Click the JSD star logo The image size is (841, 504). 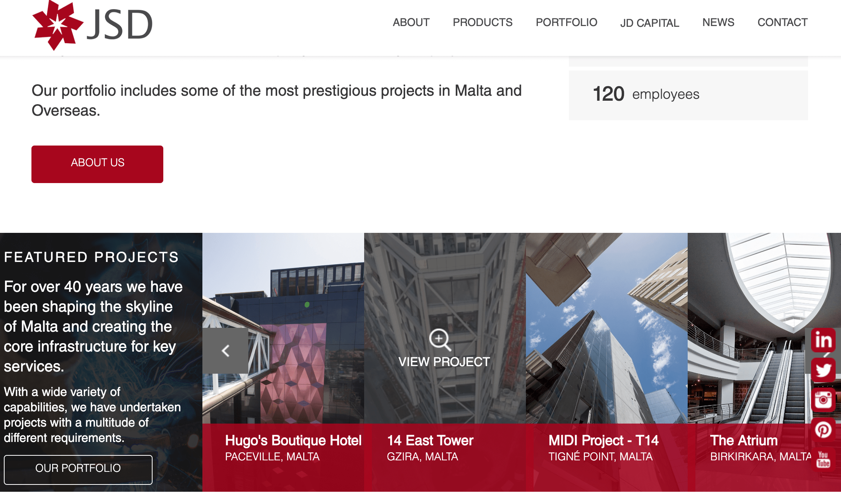pyautogui.click(x=57, y=25)
